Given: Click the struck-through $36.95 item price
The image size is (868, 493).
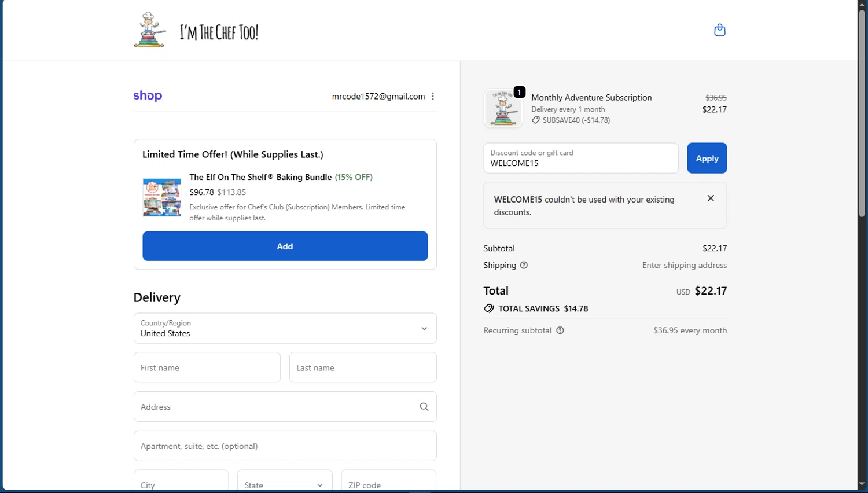Looking at the screenshot, I should (x=716, y=98).
